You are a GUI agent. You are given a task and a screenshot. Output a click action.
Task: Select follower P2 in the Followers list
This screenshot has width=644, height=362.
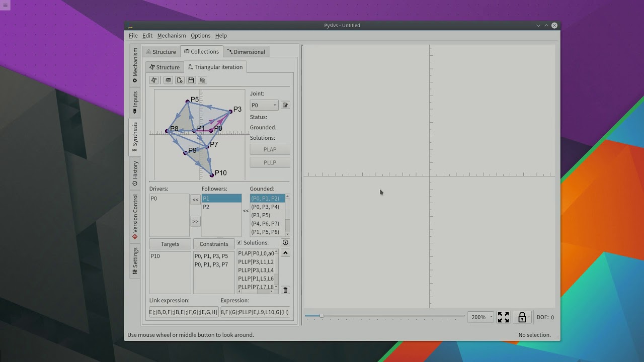coord(221,207)
